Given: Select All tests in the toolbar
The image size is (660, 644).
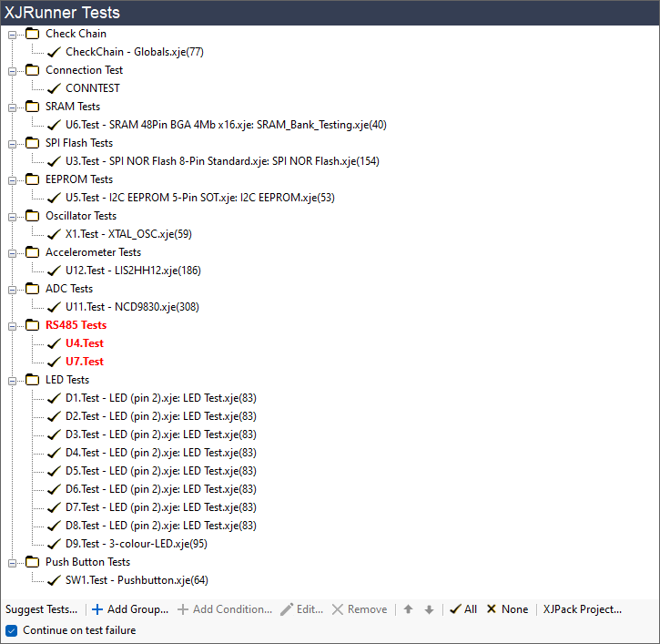Looking at the screenshot, I should [x=463, y=609].
